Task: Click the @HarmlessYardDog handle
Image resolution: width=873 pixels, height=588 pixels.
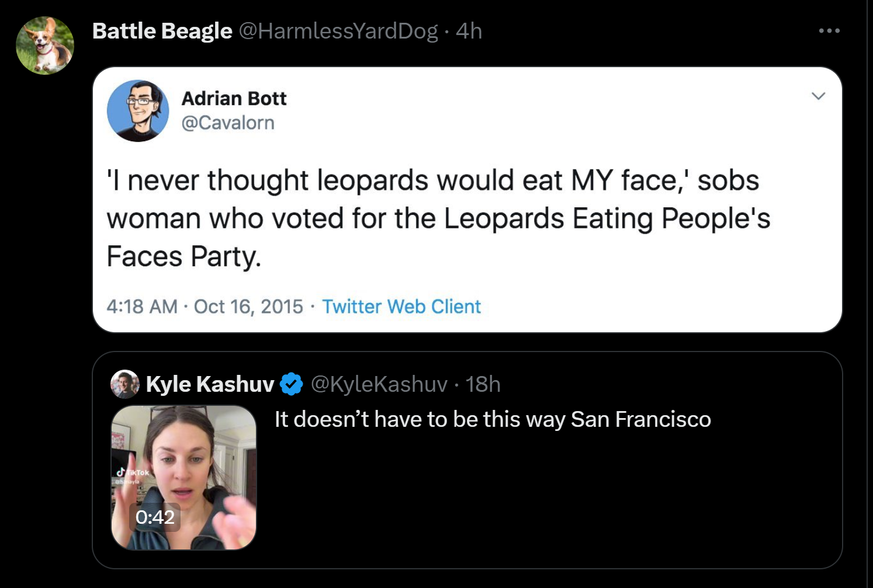Action: [x=338, y=31]
